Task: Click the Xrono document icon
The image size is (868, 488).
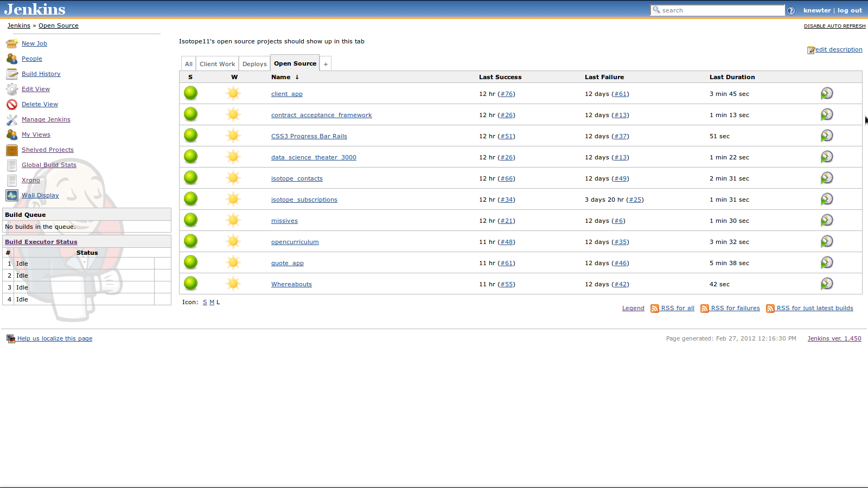Action: 12,180
